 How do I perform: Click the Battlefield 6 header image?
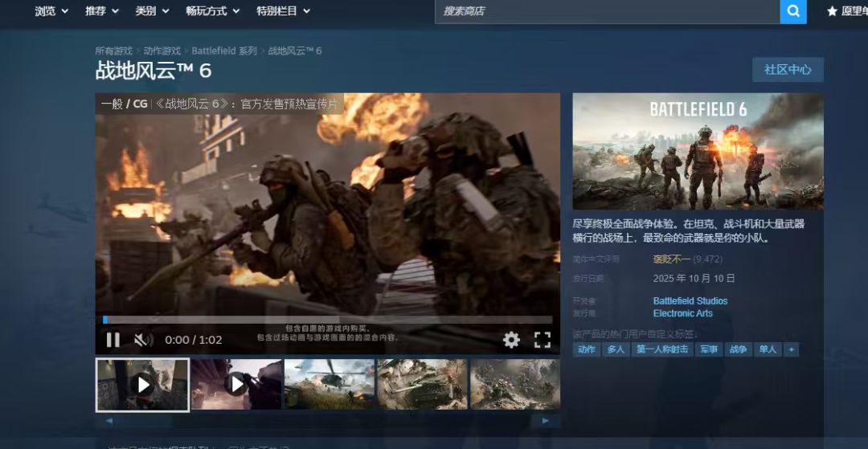click(698, 151)
